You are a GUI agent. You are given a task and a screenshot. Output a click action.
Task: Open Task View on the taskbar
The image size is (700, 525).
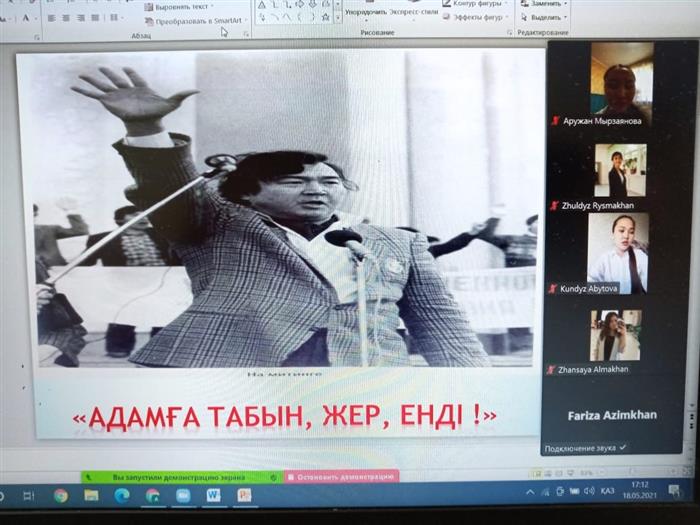click(29, 495)
